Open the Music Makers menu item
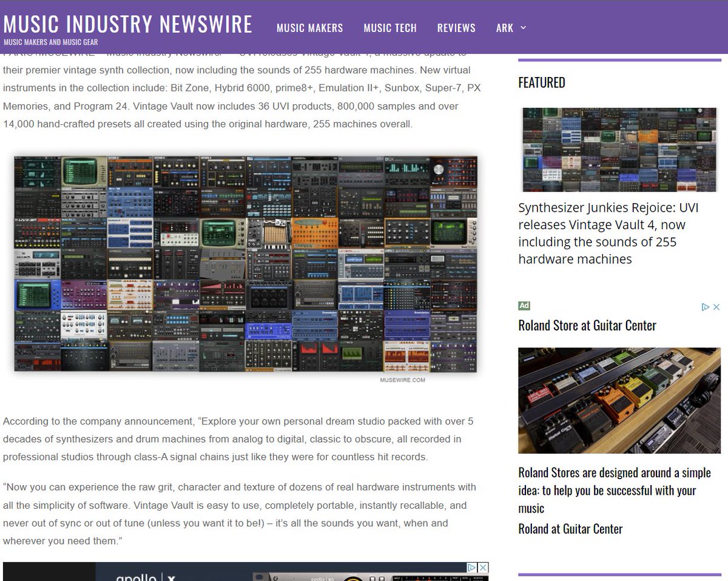Viewport: 728px width, 581px height. (309, 28)
